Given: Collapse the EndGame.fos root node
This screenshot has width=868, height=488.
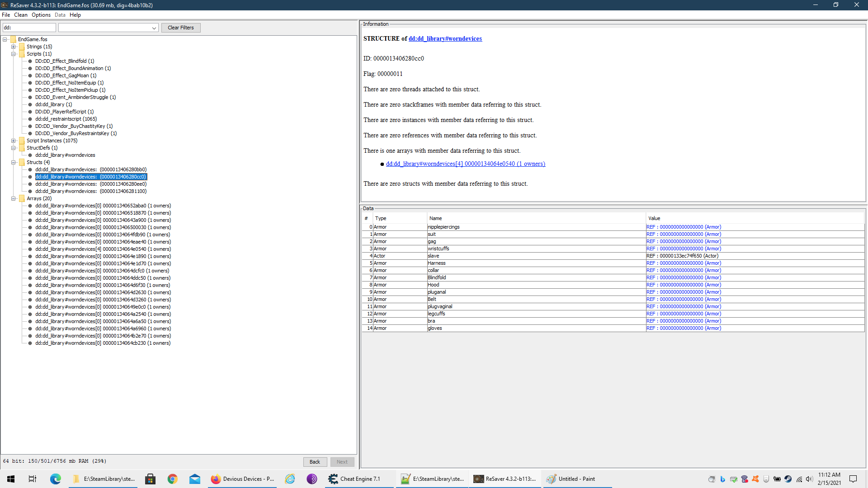Looking at the screenshot, I should pyautogui.click(x=5, y=39).
